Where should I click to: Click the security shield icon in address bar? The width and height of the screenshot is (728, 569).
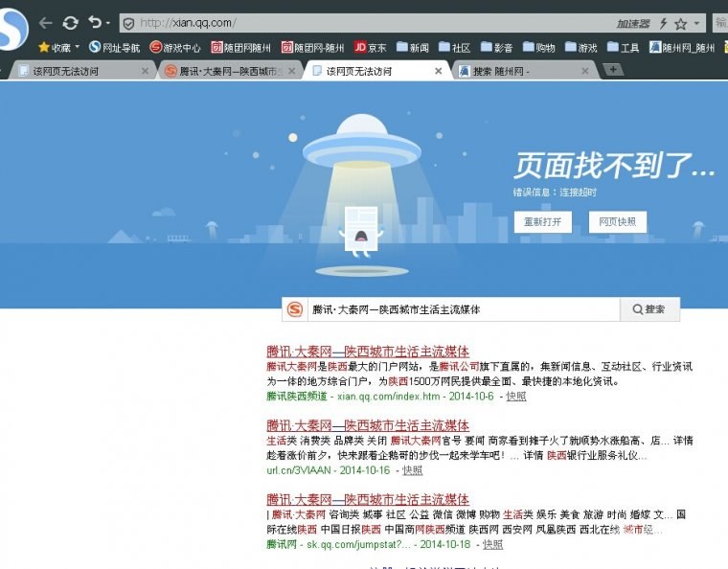129,23
